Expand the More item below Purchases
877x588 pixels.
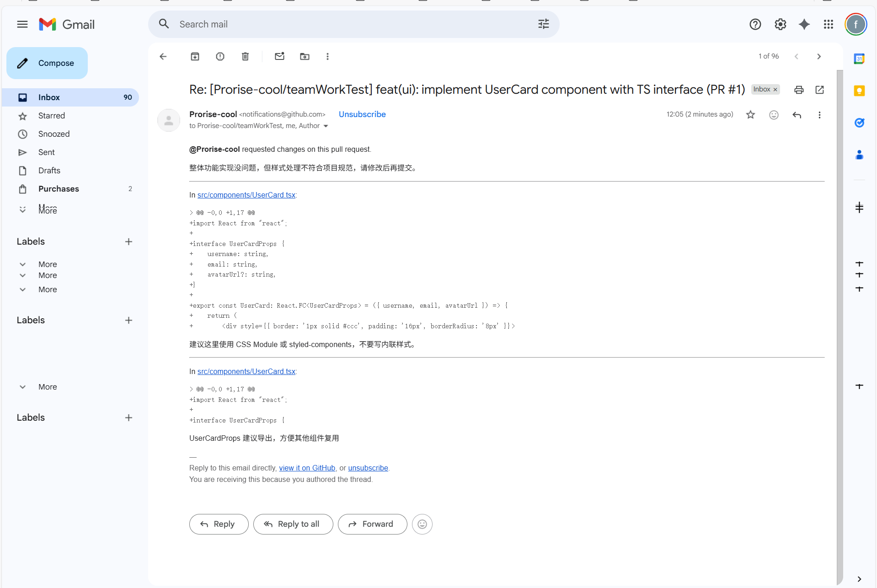48,209
